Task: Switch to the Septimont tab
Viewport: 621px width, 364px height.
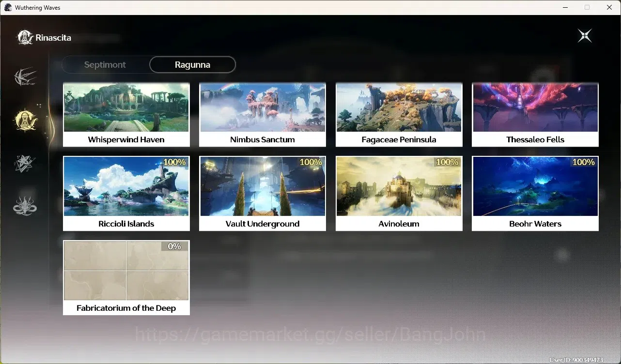Action: pos(105,64)
